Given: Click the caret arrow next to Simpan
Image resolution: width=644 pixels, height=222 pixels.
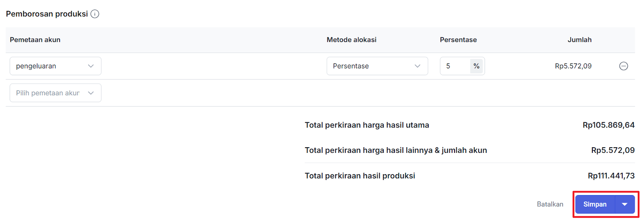Looking at the screenshot, I should click(625, 204).
